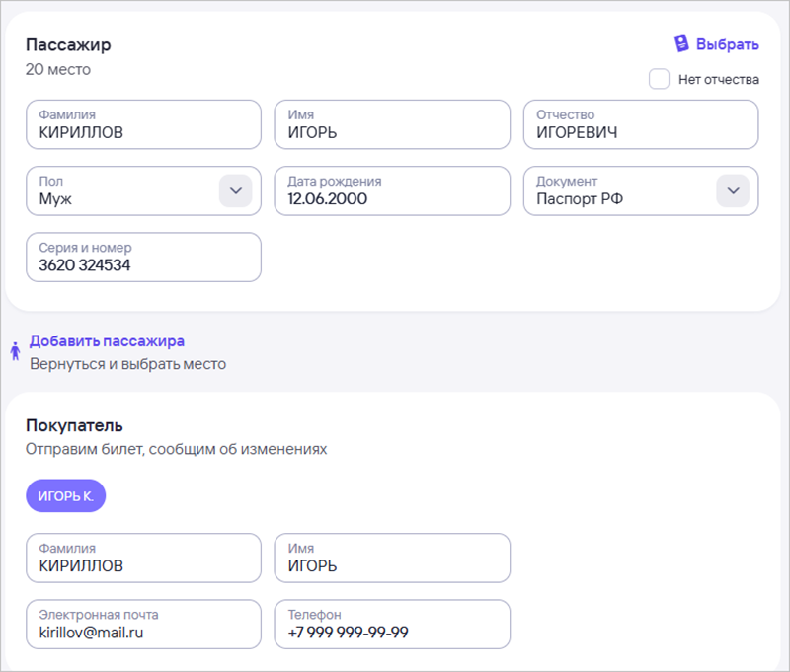
Task: Click the passenger Фамилия field
Action: point(143,124)
